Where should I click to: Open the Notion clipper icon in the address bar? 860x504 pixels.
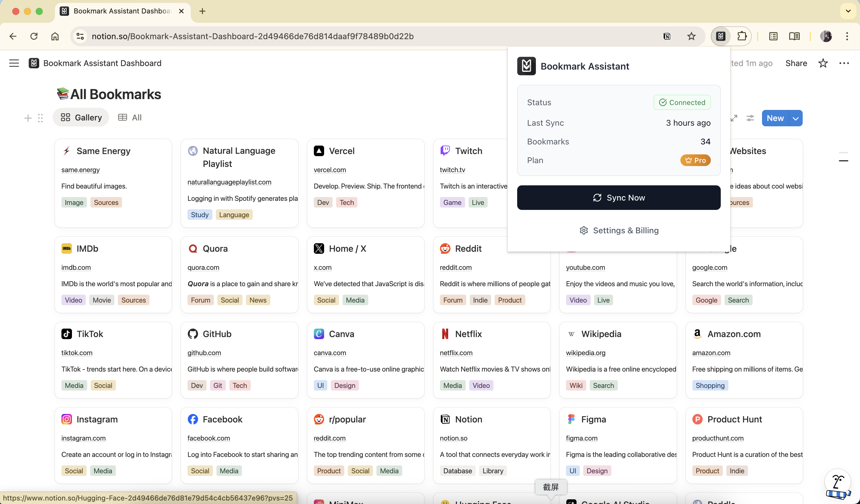[x=667, y=36]
